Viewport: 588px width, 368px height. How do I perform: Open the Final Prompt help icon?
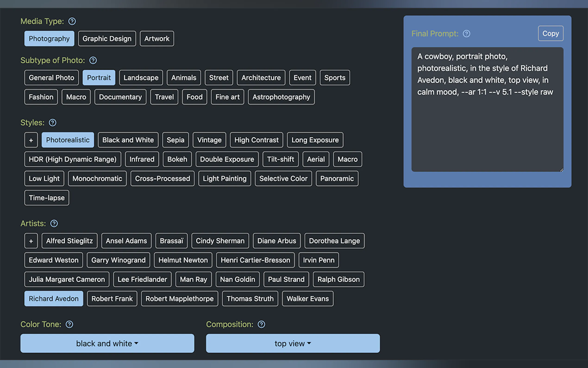(466, 34)
